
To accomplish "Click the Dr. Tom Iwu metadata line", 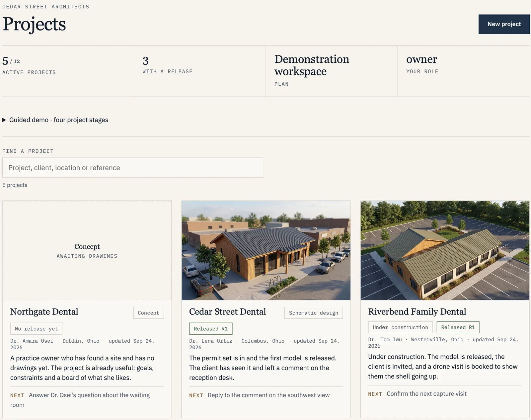I will (443, 343).
